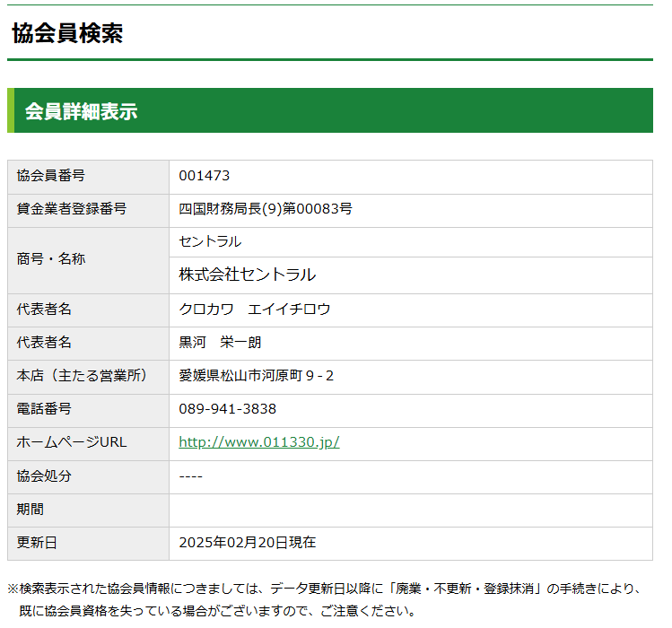Viewport: 672px width, 628px height.
Task: Click the 更新日 label cell
Action: [x=37, y=543]
